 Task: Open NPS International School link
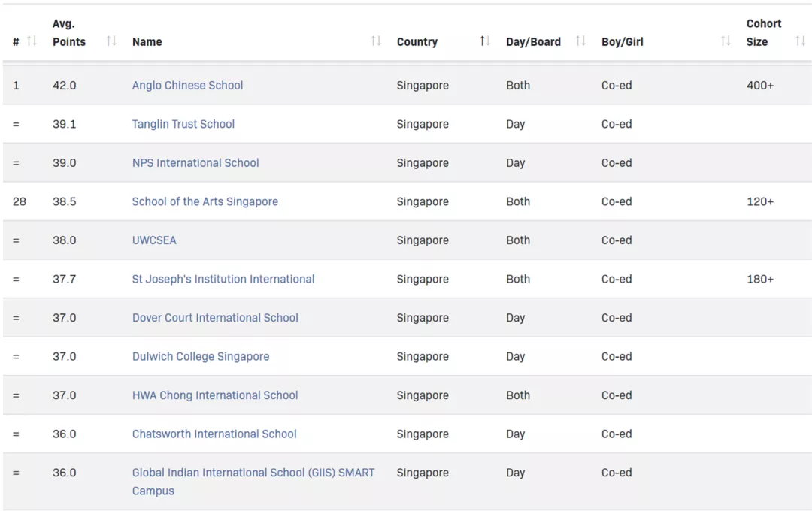[x=195, y=163]
